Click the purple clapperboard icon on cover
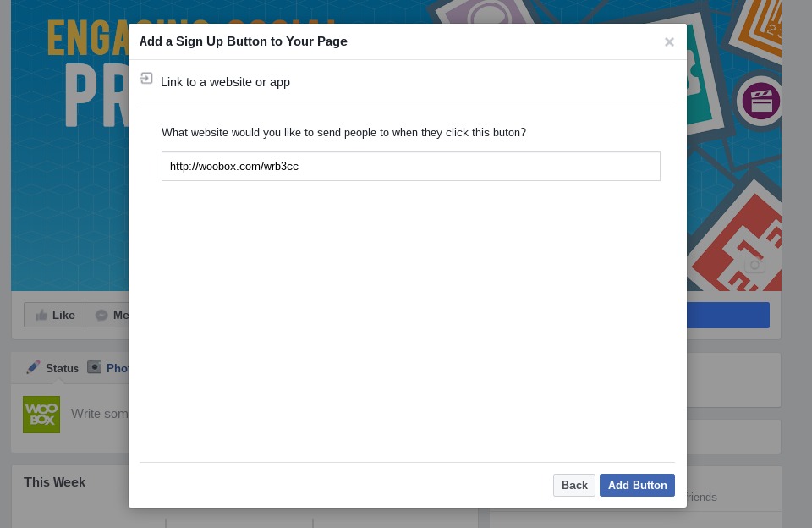This screenshot has width=812, height=528. [x=760, y=101]
